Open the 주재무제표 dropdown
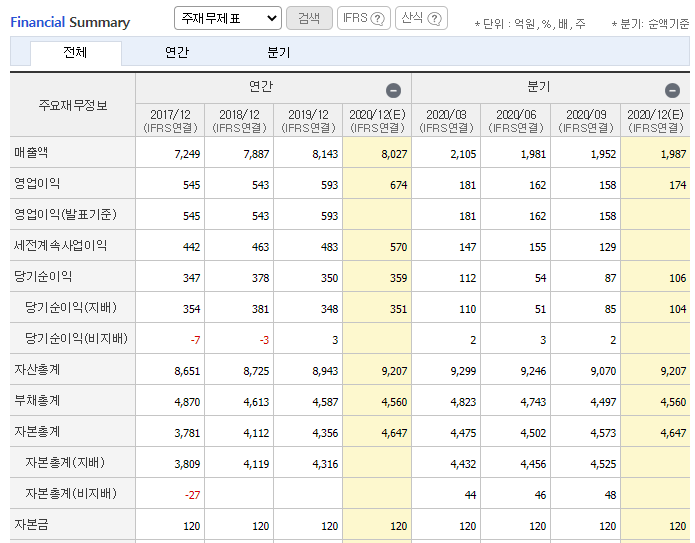 [228, 18]
